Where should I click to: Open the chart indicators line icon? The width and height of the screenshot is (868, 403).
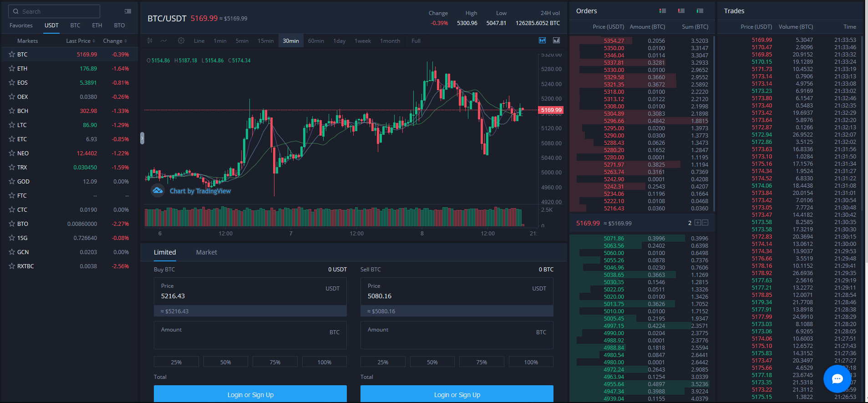pyautogui.click(x=164, y=41)
